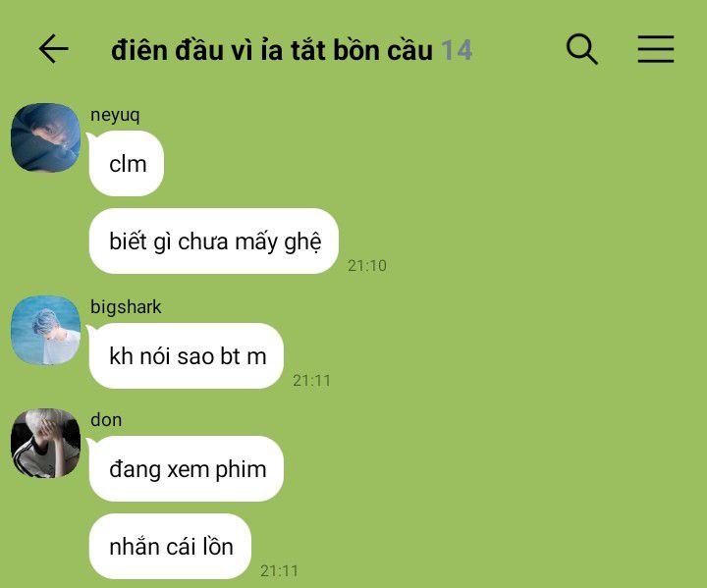
Task: View don's profile avatar
Action: coord(45,443)
